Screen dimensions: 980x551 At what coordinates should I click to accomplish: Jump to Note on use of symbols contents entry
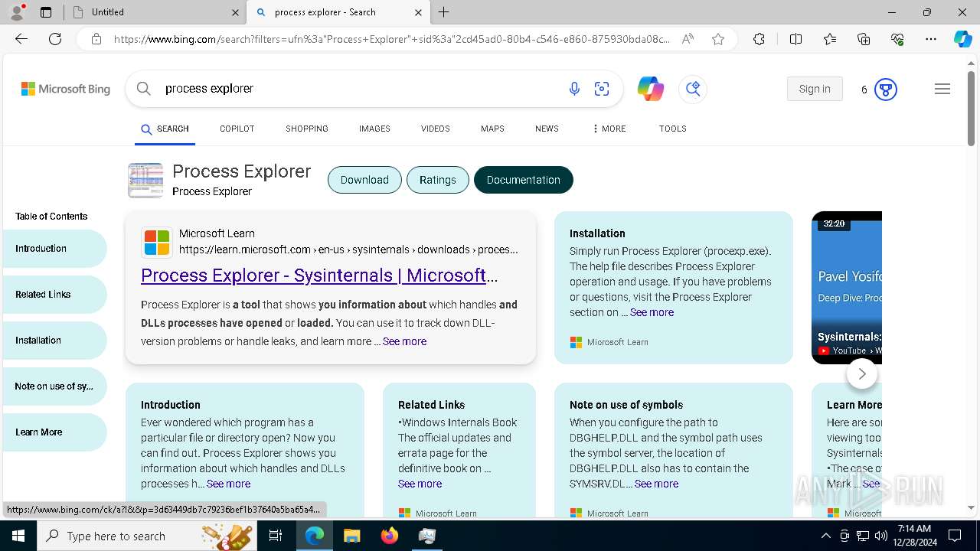pos(54,386)
